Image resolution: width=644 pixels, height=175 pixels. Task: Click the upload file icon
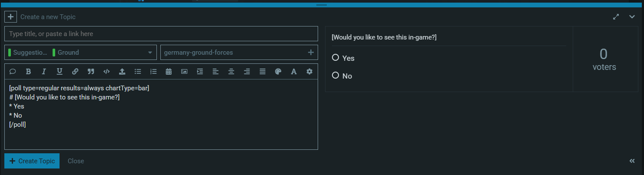coord(122,72)
